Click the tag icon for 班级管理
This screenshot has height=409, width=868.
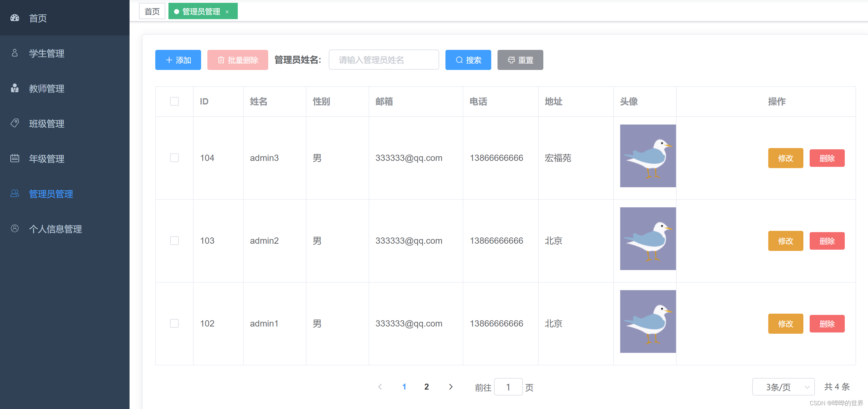point(15,123)
